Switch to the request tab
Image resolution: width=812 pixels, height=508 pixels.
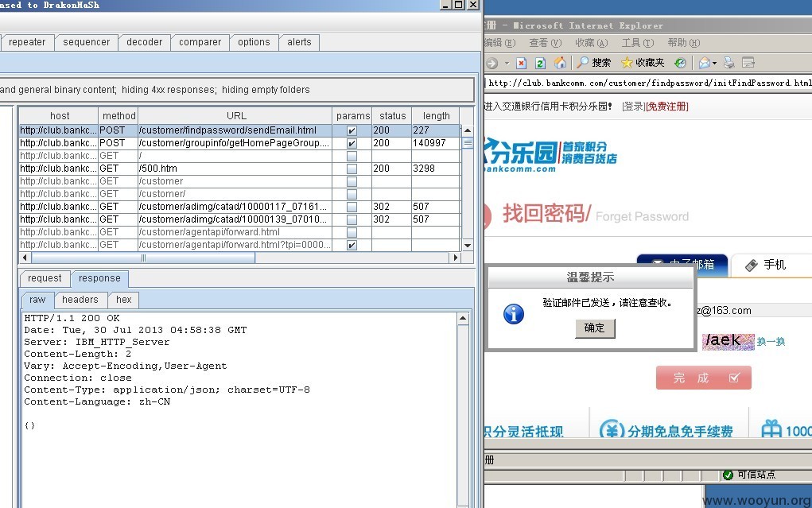45,278
